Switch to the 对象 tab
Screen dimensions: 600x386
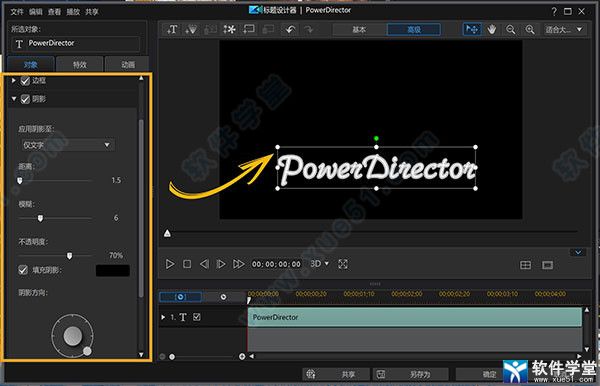[31, 64]
